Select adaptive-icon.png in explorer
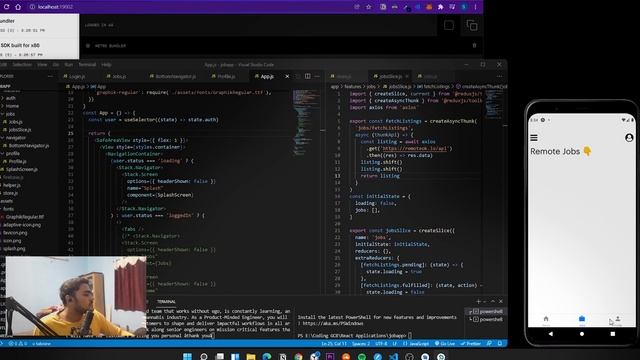Image resolution: width=640 pixels, height=360 pixels. (x=22, y=224)
